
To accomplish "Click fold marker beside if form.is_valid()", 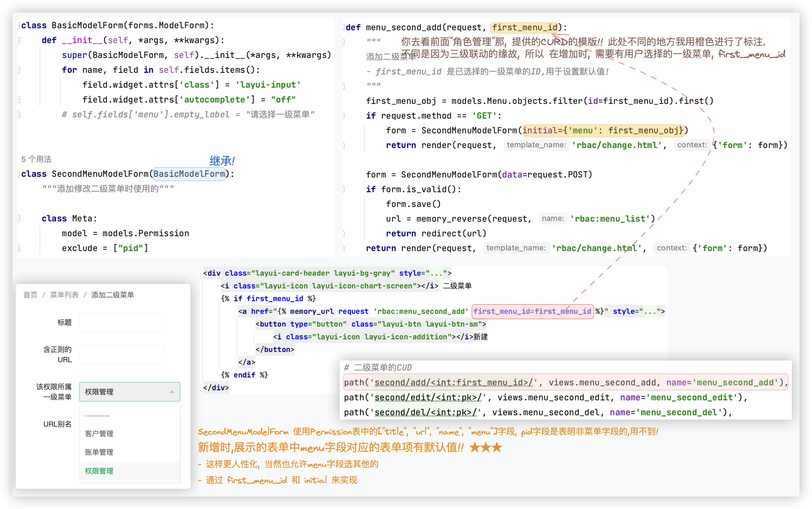I will coord(344,190).
